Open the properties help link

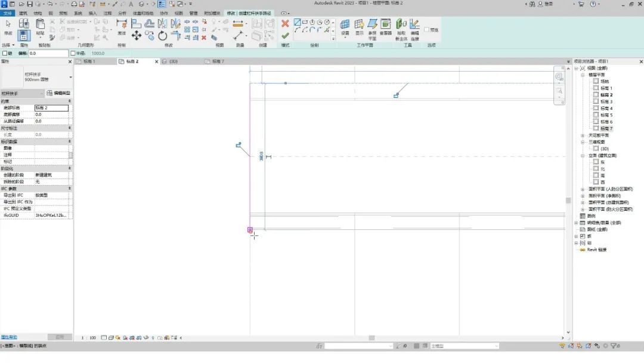pyautogui.click(x=9, y=337)
